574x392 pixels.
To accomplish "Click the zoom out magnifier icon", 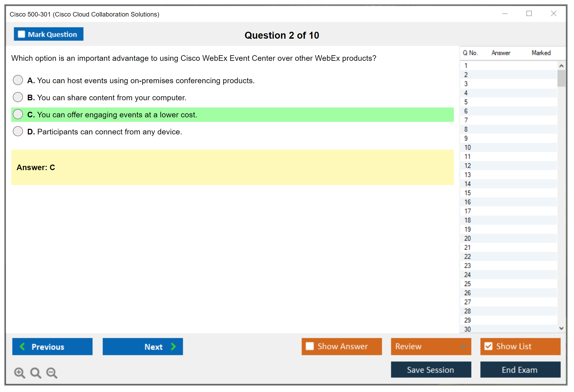I will click(x=52, y=373).
